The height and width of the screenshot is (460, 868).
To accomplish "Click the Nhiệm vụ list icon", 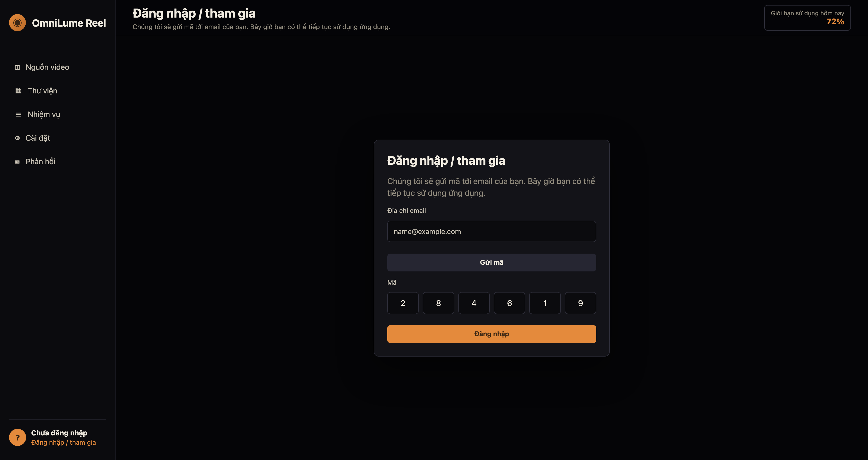I will 19,114.
